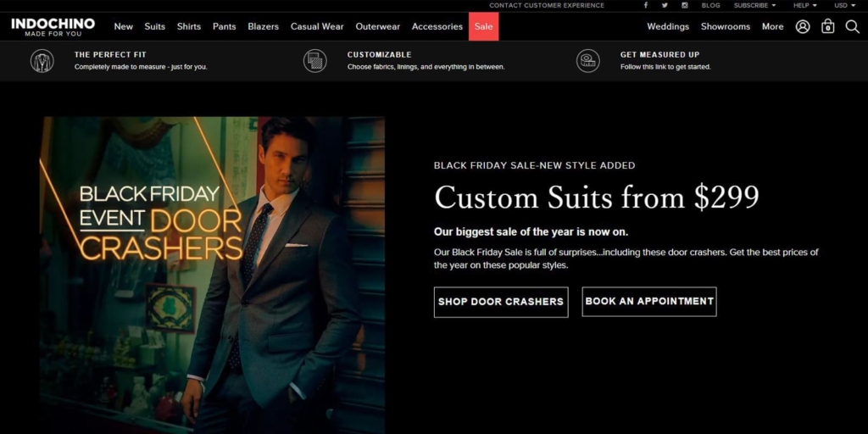The image size is (868, 434).
Task: Expand the Help dropdown menu
Action: click(804, 5)
